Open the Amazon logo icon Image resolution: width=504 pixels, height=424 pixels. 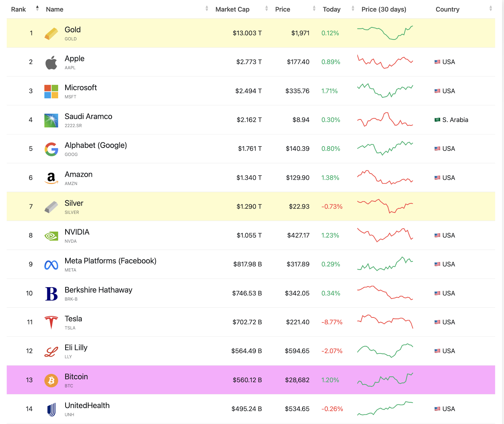pyautogui.click(x=51, y=178)
